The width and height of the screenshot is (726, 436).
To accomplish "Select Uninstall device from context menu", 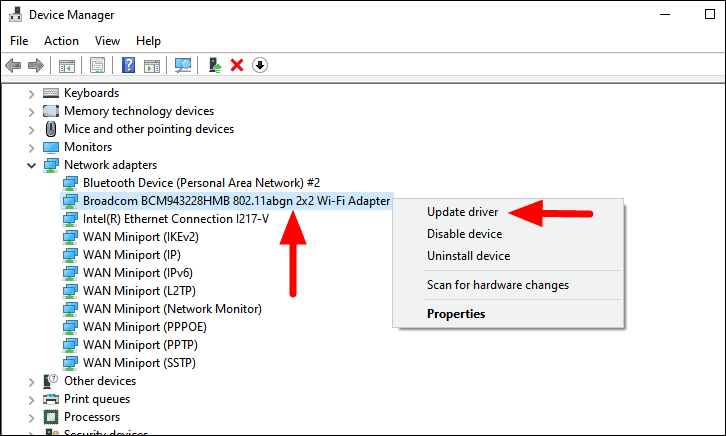I will point(469,256).
